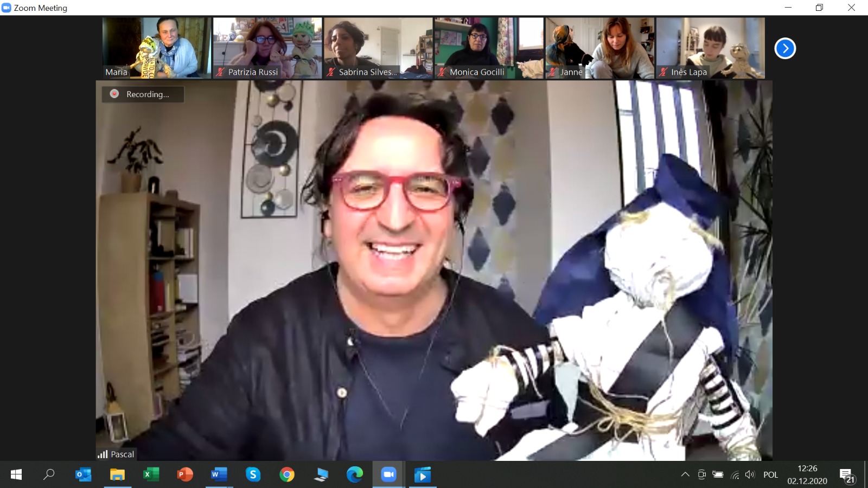The height and width of the screenshot is (488, 868).
Task: Open Word from the taskbar
Action: pos(219,475)
